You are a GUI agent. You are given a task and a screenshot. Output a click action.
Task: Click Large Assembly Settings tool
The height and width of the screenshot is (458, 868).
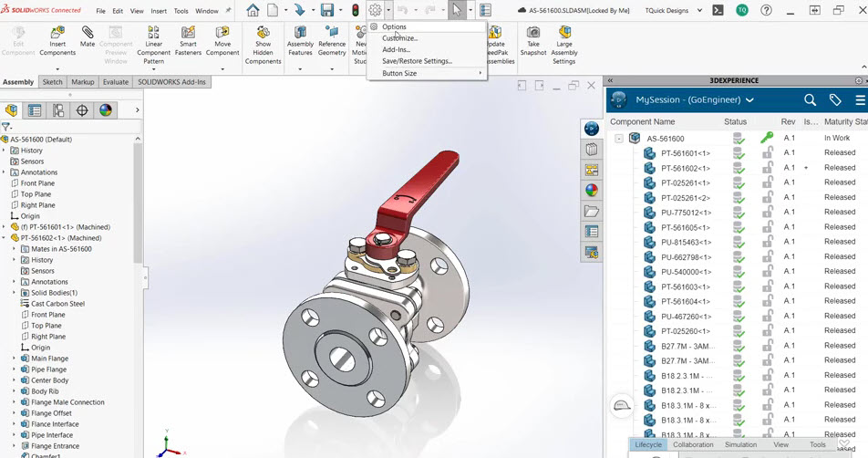coord(564,45)
